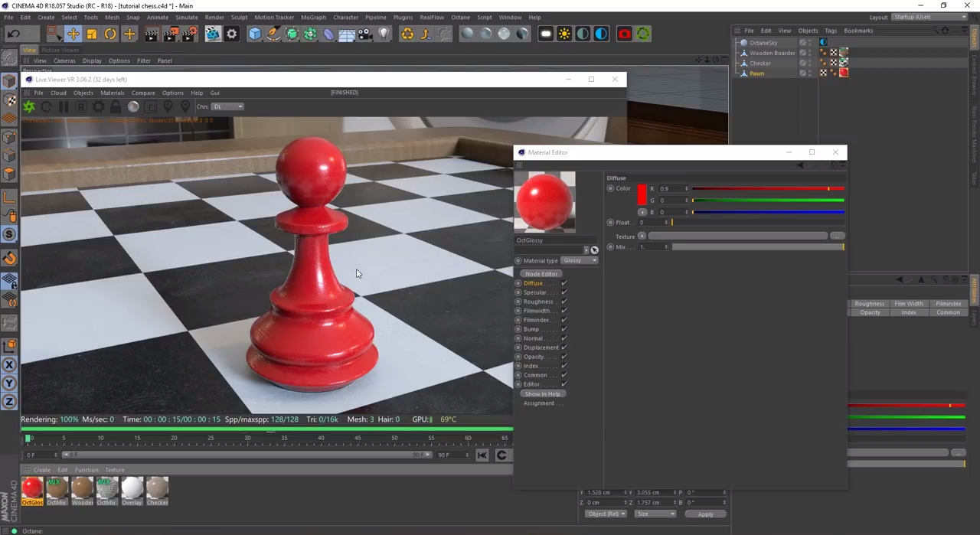Select the Scale tool
The image size is (980, 535).
(92, 34)
